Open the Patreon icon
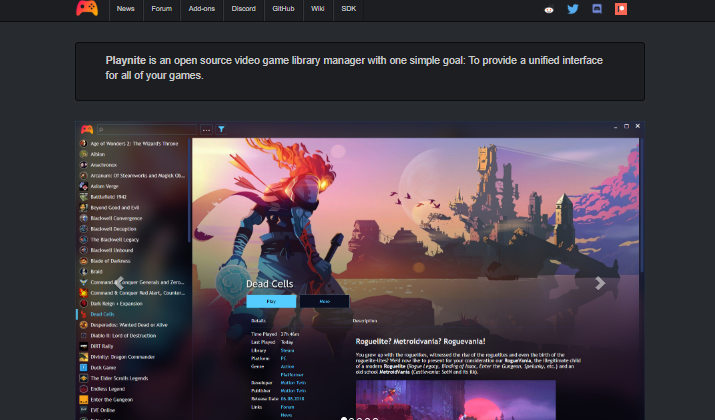This screenshot has height=420, width=715. coord(621,9)
